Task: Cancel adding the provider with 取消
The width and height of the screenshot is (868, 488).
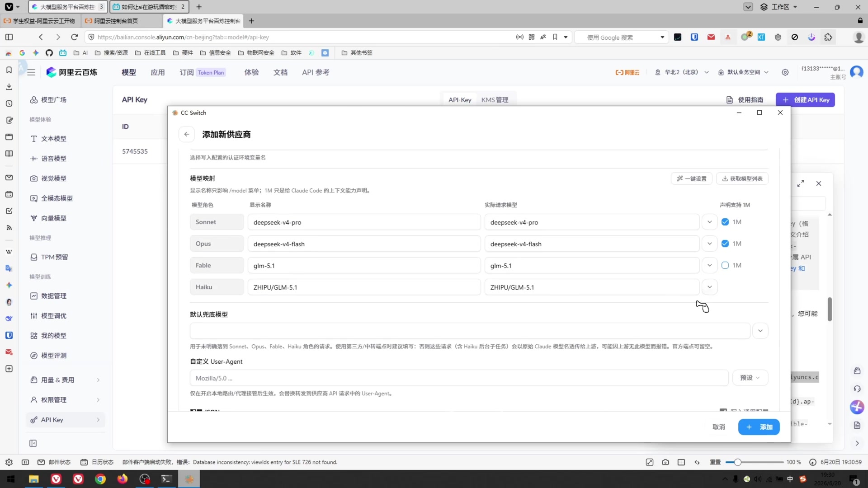Action: pyautogui.click(x=719, y=427)
